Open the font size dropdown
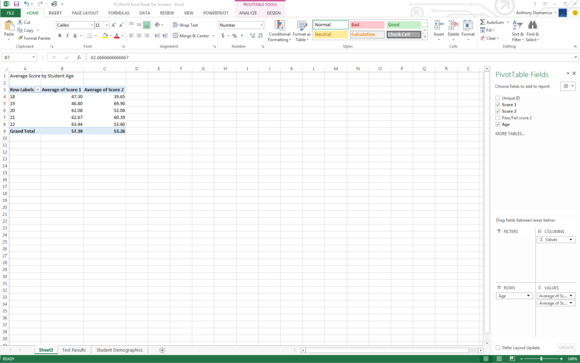The height and width of the screenshot is (363, 580). (x=107, y=25)
